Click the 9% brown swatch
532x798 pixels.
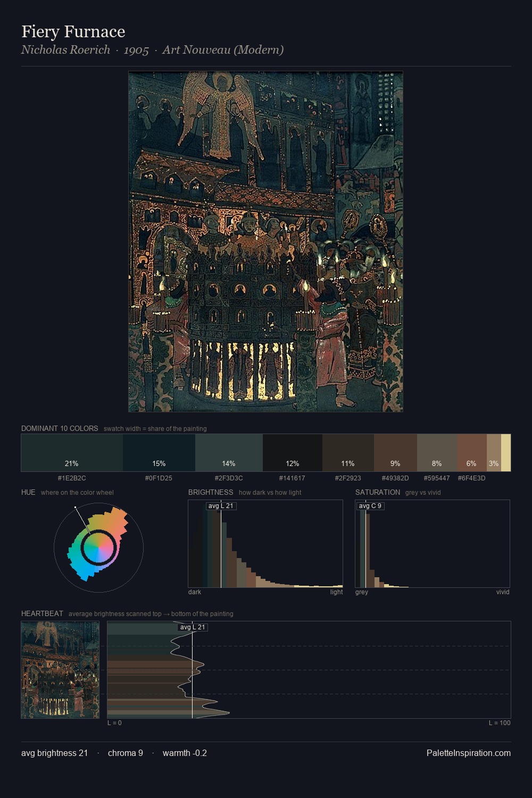coord(395,453)
